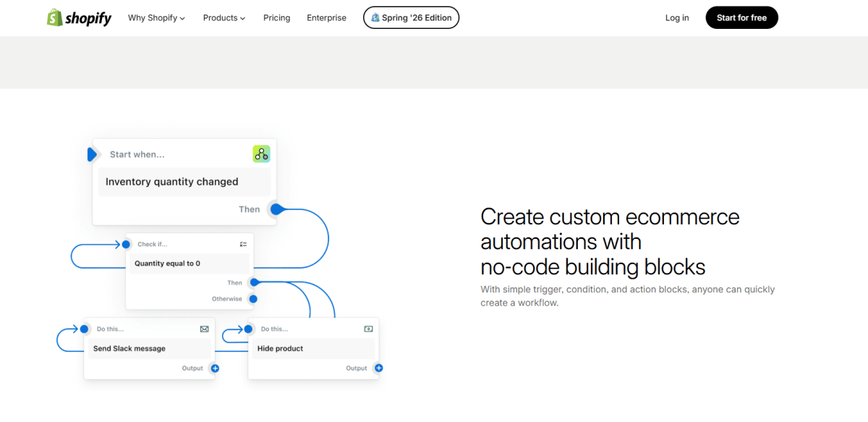The image size is (868, 422).
Task: Click the envelope icon in Send Slack message block
Action: pos(205,329)
